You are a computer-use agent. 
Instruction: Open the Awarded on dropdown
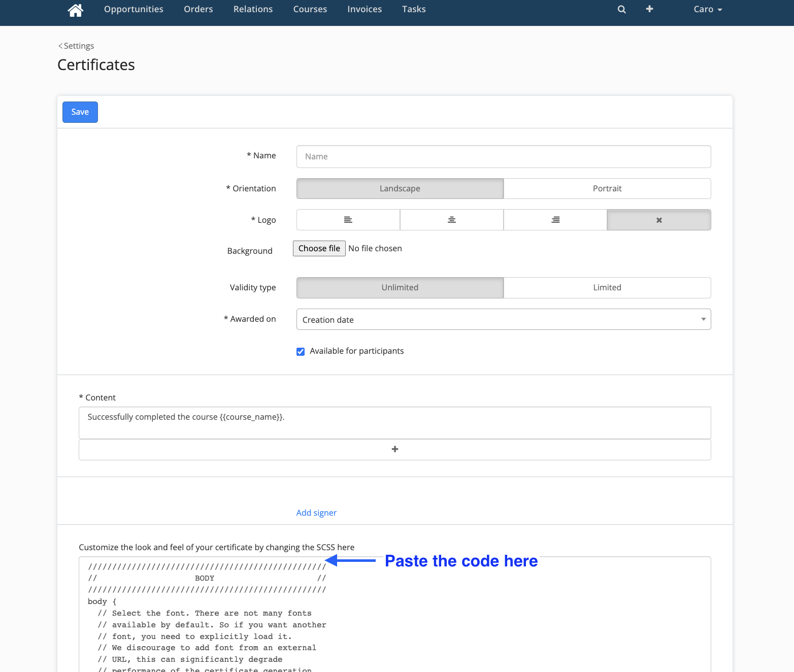click(x=504, y=319)
